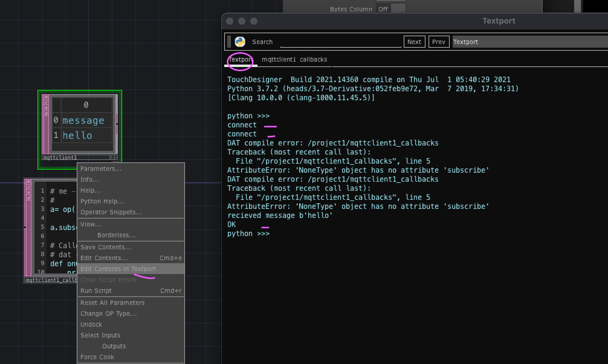Open the View... menu entry
Screen dimensions: 608x364
tap(91, 224)
